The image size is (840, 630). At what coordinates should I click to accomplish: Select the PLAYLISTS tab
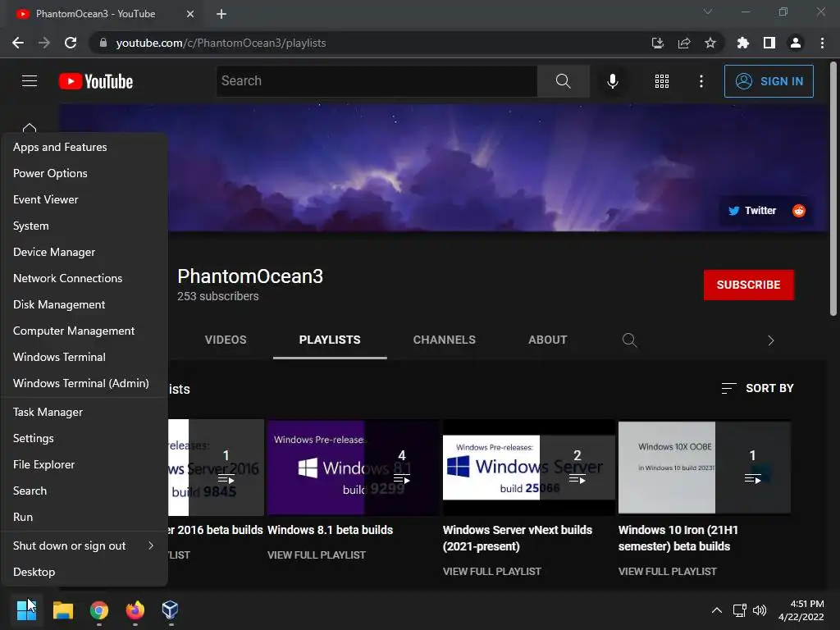(x=330, y=340)
